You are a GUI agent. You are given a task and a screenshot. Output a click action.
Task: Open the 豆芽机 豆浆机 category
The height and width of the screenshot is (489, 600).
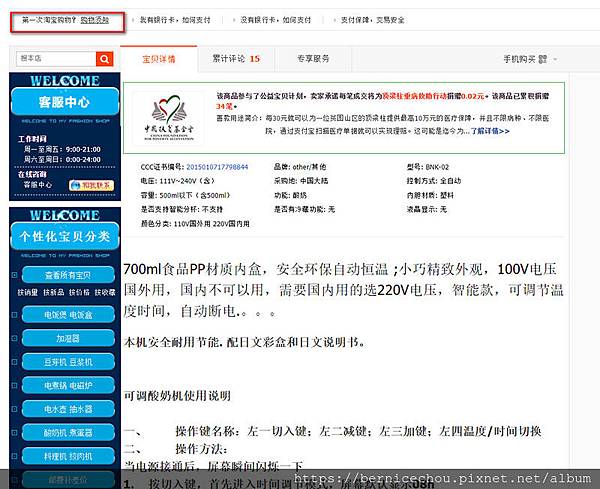(x=68, y=362)
